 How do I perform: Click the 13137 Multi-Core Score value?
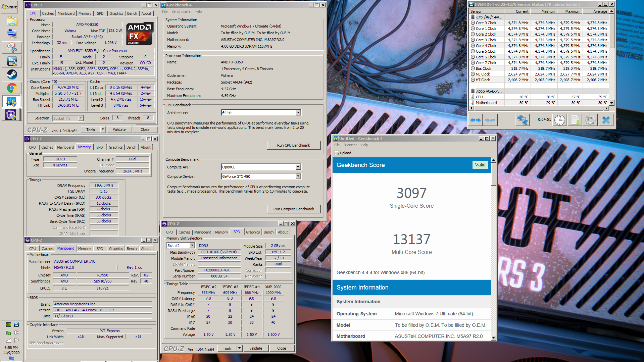pos(411,239)
